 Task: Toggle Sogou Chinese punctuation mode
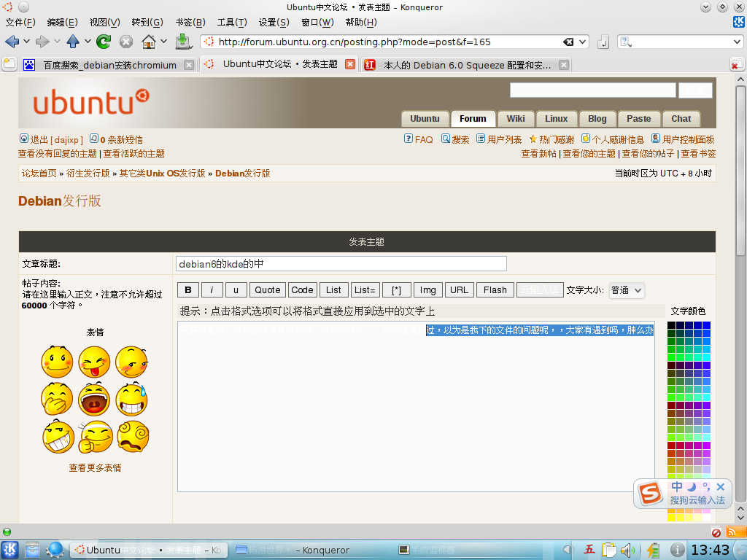(x=706, y=486)
